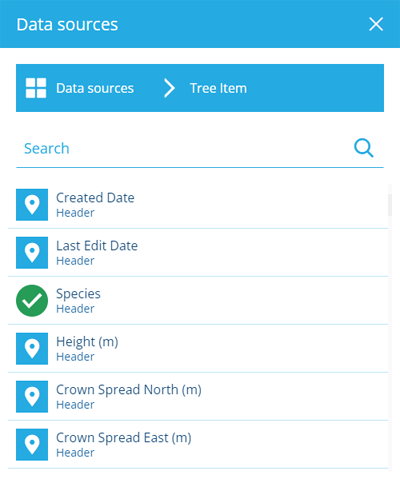The image size is (400, 487).
Task: Click the list's vertical scrollbar
Action: pyautogui.click(x=390, y=205)
